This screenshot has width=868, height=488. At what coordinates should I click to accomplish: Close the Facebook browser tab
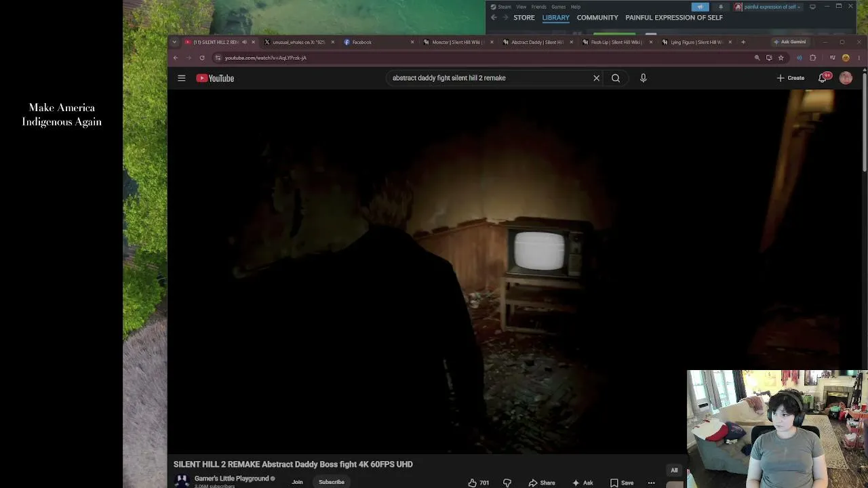click(412, 42)
